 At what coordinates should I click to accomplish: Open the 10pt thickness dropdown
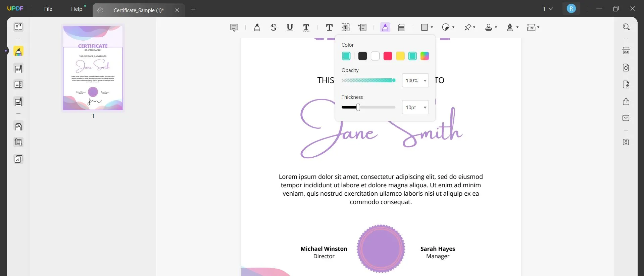coord(415,107)
